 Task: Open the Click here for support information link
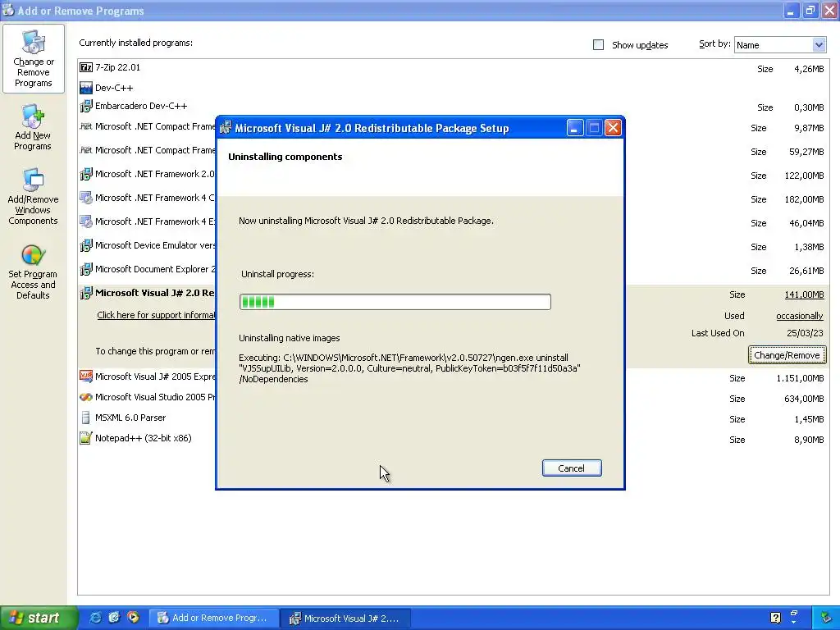(x=156, y=315)
